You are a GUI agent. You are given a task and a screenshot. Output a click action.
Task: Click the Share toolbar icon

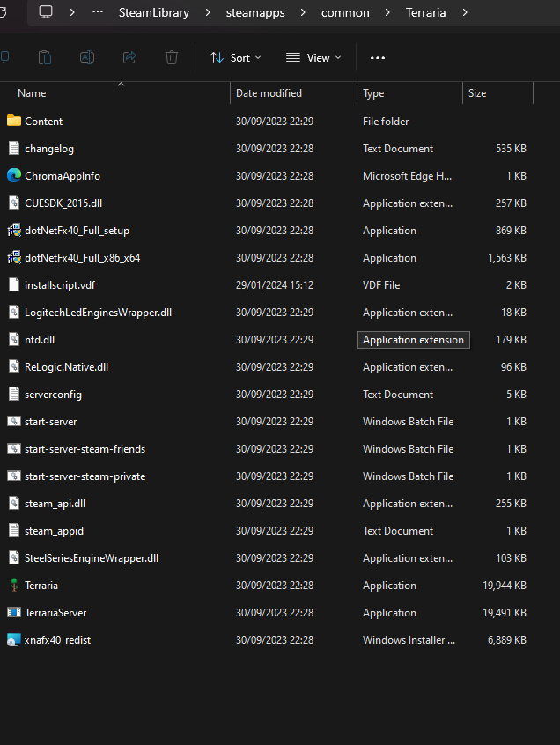click(x=129, y=57)
